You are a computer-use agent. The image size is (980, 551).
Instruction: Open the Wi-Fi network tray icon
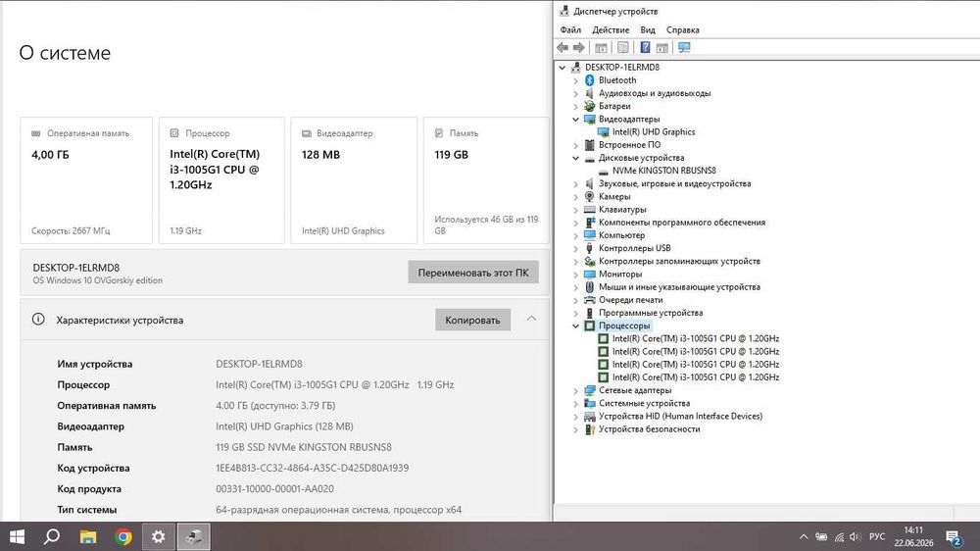click(x=839, y=536)
